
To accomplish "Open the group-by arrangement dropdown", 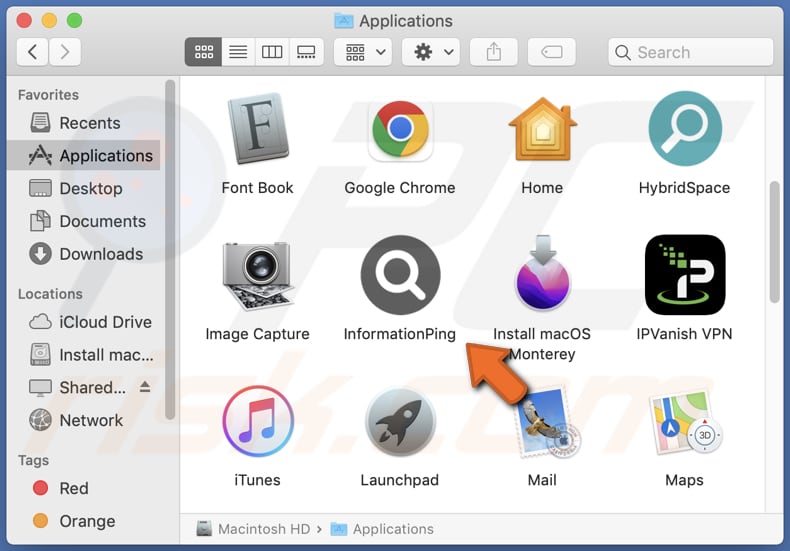I will click(365, 52).
